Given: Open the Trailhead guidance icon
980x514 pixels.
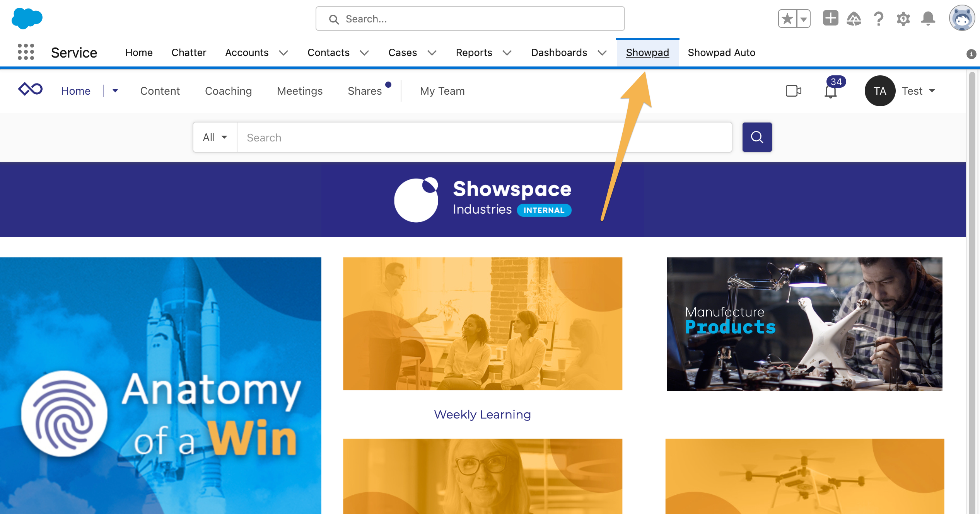Looking at the screenshot, I should pyautogui.click(x=854, y=18).
